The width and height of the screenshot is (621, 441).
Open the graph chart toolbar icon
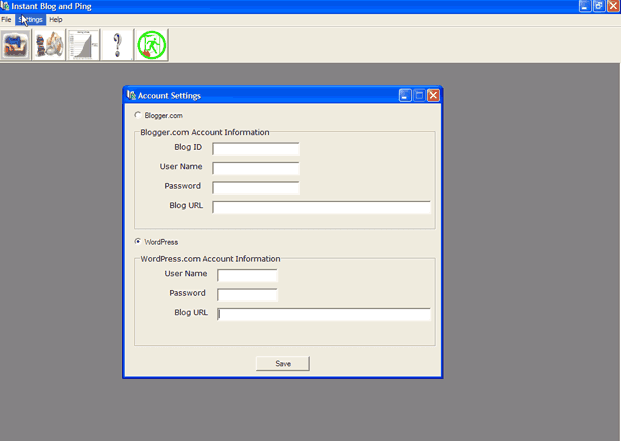[x=83, y=45]
